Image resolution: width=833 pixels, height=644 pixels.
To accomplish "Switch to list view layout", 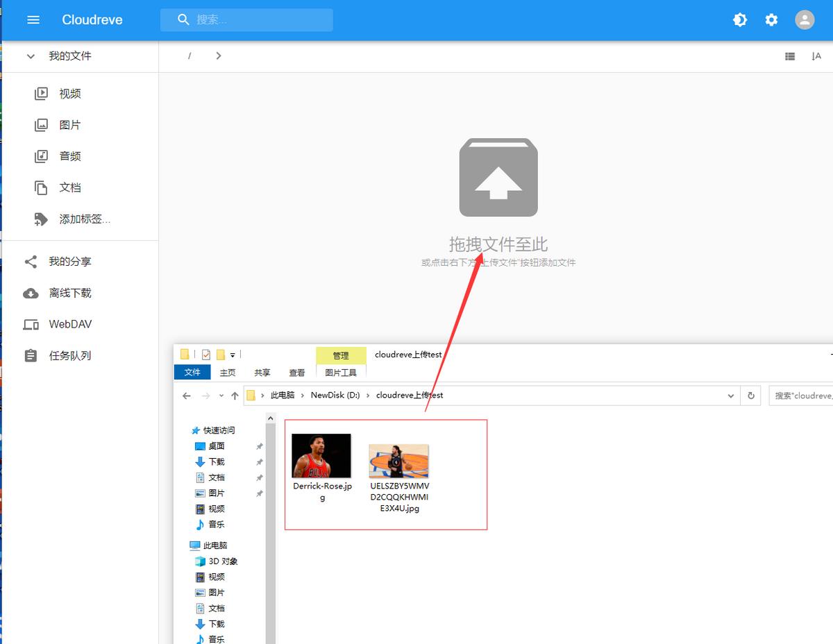I will (x=790, y=56).
